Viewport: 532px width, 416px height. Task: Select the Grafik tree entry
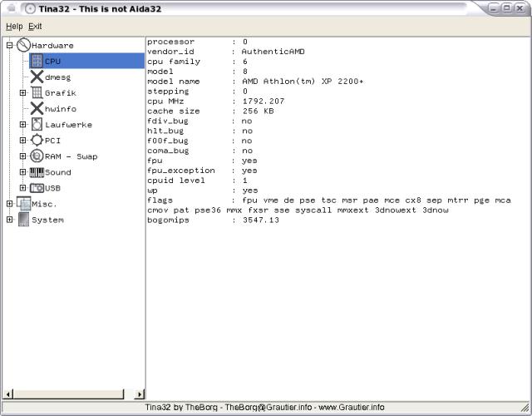(x=61, y=93)
